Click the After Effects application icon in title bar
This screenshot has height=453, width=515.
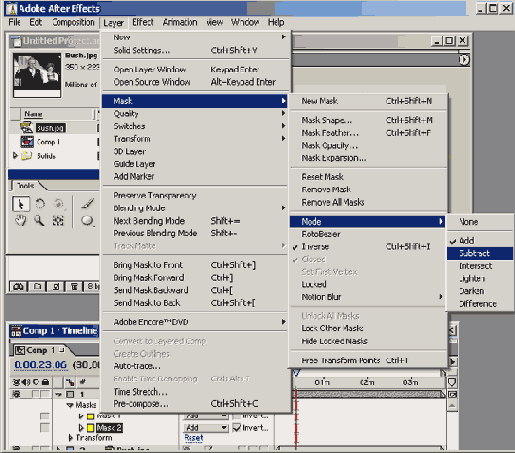click(12, 8)
